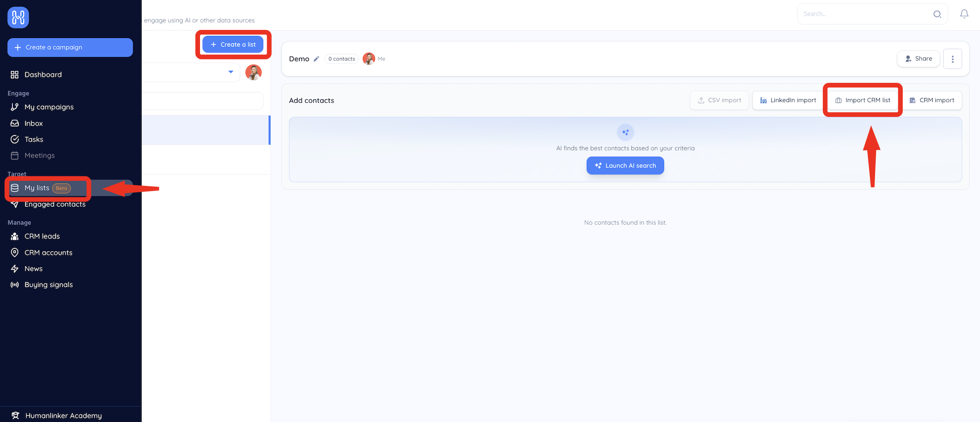Edit the Demo list name pencil icon
Screen dimensions: 980x422
tap(316, 59)
